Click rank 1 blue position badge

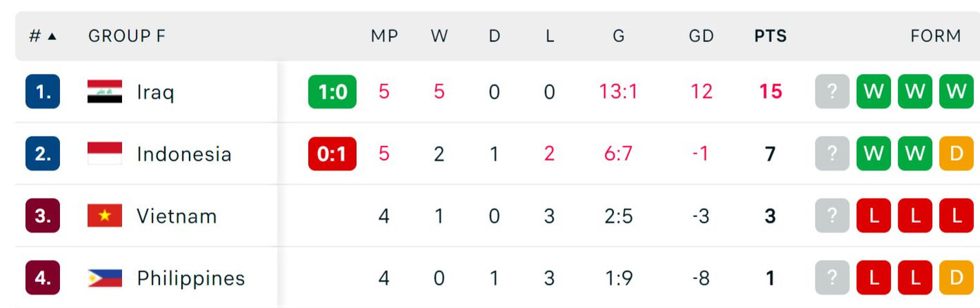(43, 92)
